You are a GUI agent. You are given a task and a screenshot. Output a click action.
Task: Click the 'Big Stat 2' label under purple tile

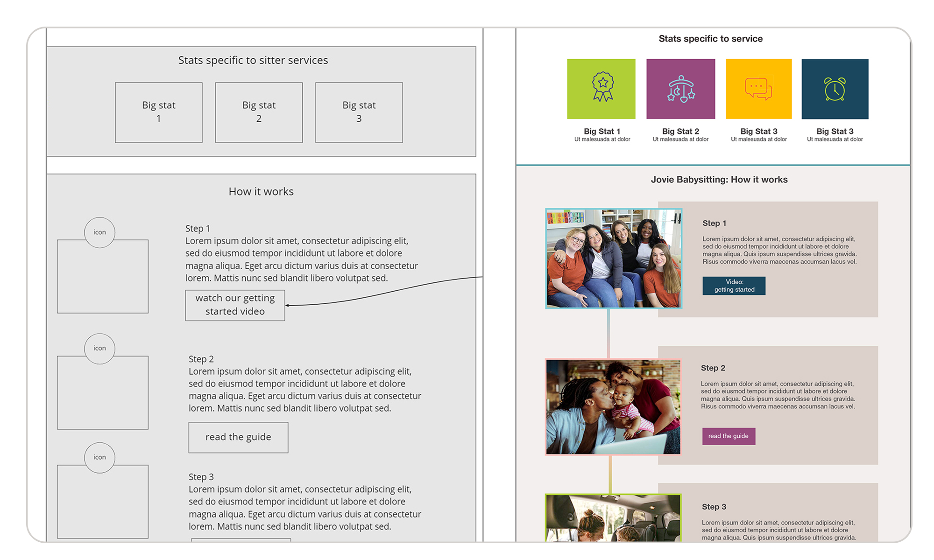click(680, 132)
